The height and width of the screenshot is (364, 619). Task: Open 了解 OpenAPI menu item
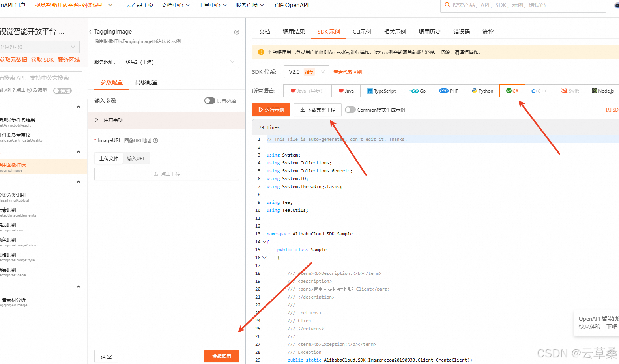(290, 5)
